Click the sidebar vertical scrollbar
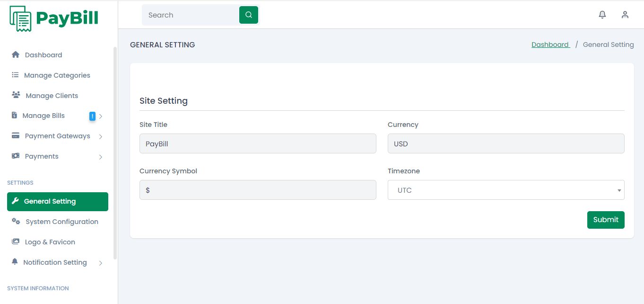The height and width of the screenshot is (304, 644). click(115, 152)
